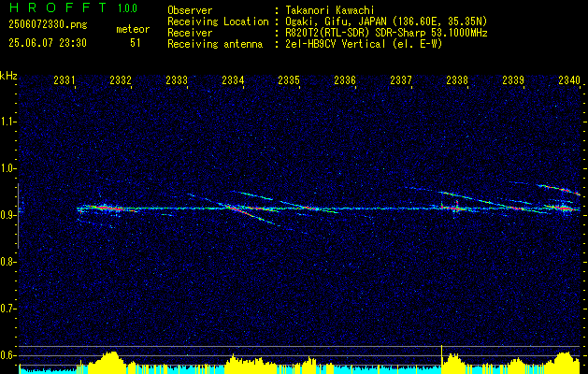This screenshot has height=374, width=588.
Task: Click the 0.7 kHz axis label
Action: coord(8,309)
